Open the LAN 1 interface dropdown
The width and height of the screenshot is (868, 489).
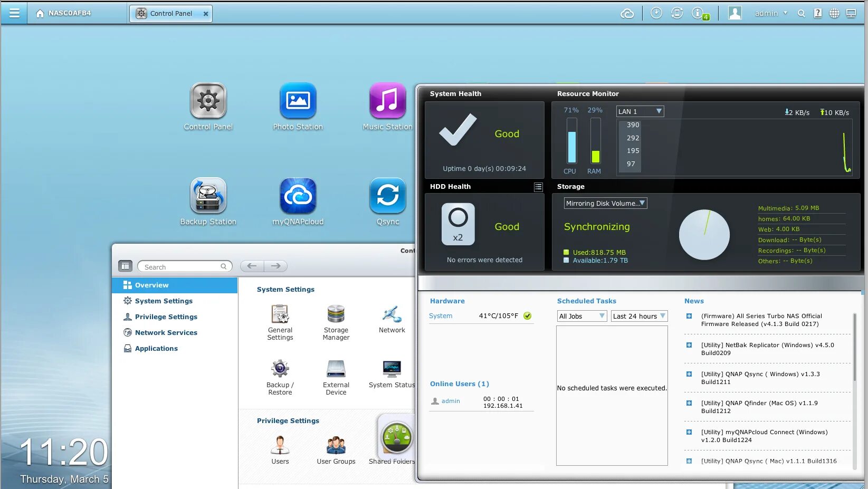click(640, 111)
